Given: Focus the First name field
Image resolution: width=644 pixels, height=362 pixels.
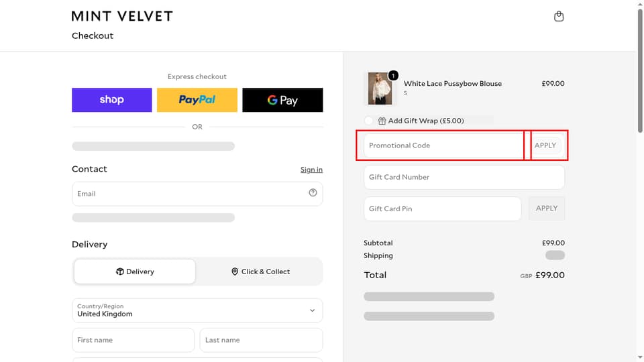Looking at the screenshot, I should [x=133, y=340].
